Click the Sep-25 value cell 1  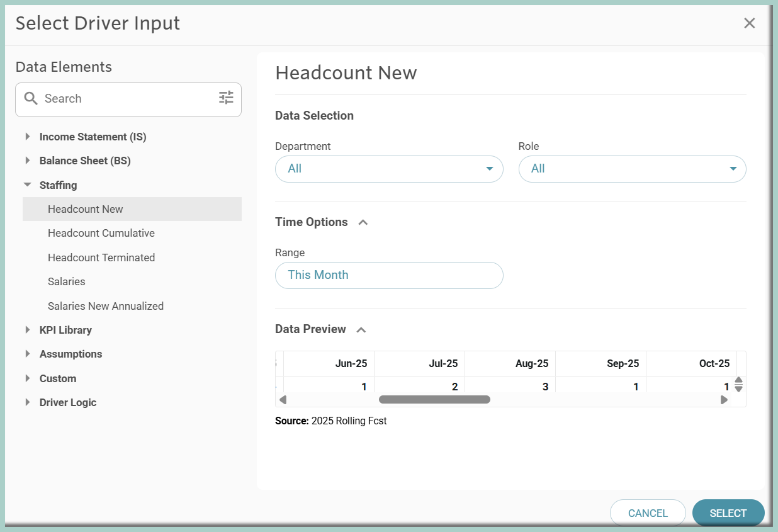(x=601, y=385)
